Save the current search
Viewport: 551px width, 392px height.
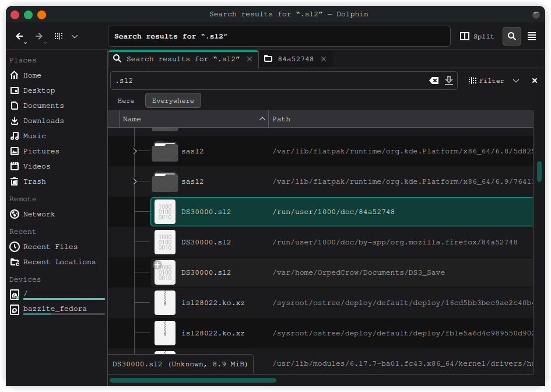(449, 80)
